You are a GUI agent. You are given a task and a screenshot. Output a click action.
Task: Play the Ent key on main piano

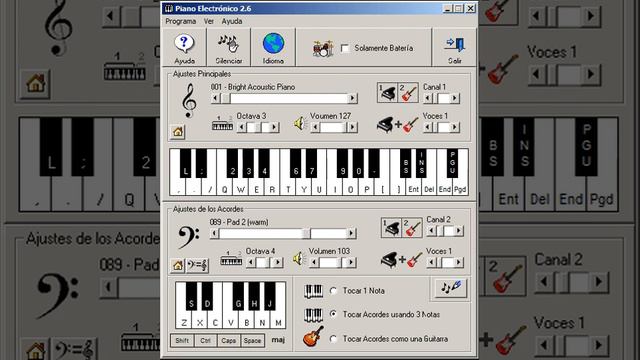point(413,189)
